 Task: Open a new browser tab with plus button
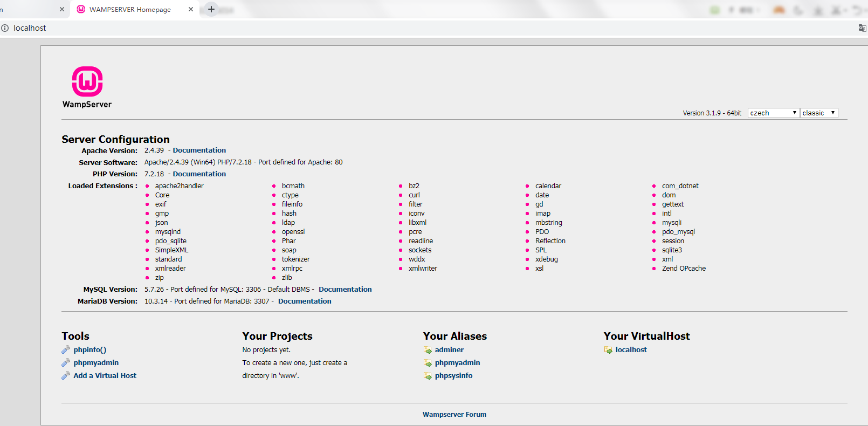[211, 9]
